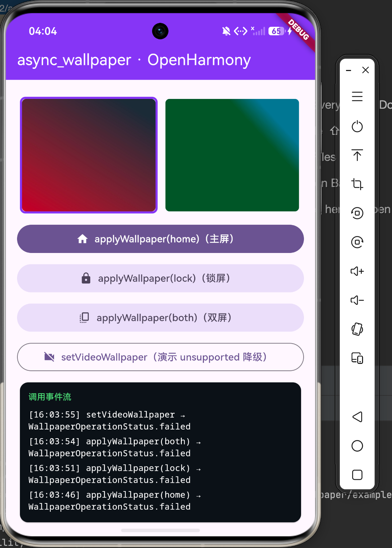Click the arrow-to-top-bar icon in emulator sidebar
This screenshot has height=548, width=392.
357,155
